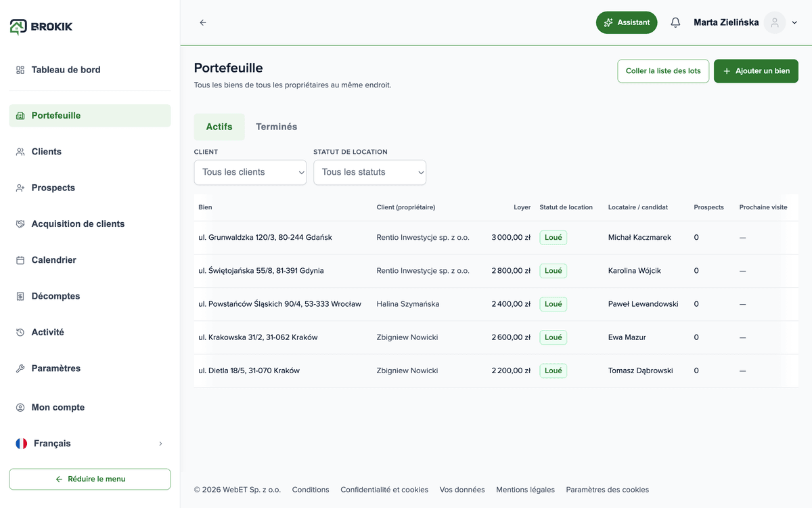The width and height of the screenshot is (812, 508).
Task: Click the Loué badge for Tomasz Dąbrowski
Action: click(x=553, y=371)
